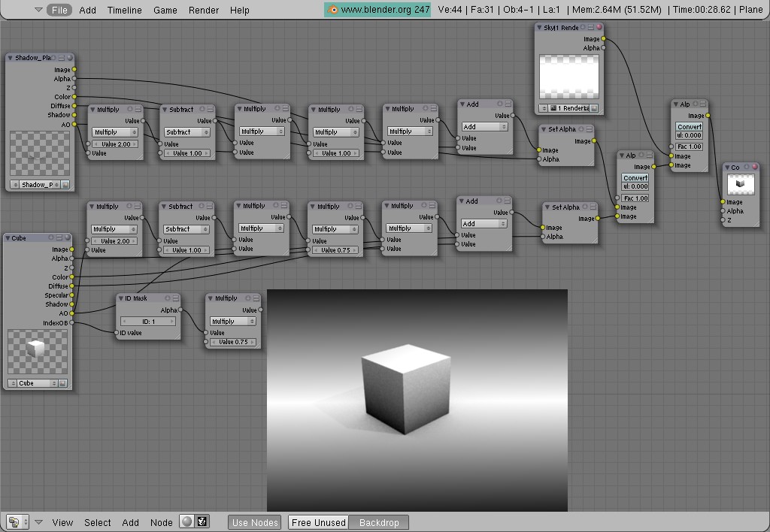Click the AO output socket on Shadow_Pla node
Viewport: 770px width, 532px height.
point(74,124)
